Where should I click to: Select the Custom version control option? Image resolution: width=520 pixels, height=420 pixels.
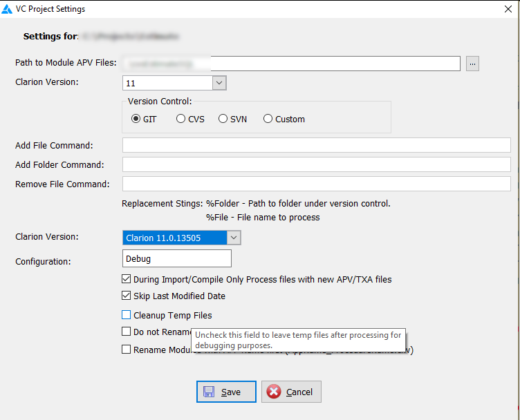(x=268, y=119)
